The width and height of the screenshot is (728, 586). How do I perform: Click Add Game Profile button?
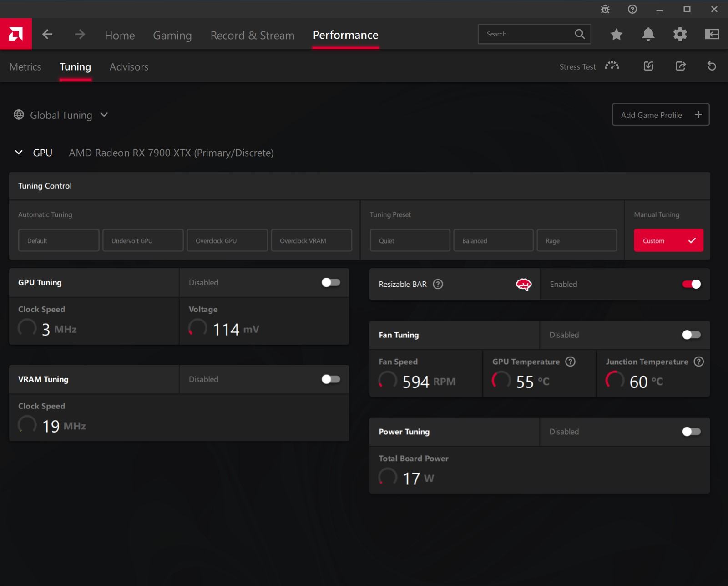[x=661, y=115]
